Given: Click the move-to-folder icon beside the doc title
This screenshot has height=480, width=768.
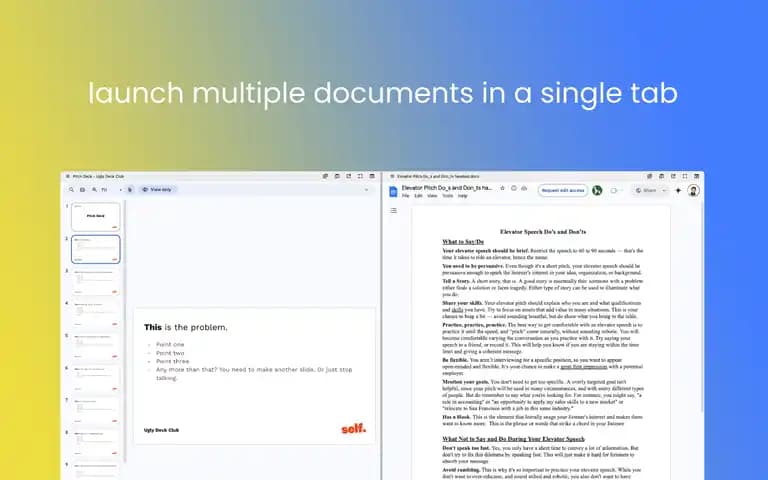Looking at the screenshot, I should coord(514,188).
